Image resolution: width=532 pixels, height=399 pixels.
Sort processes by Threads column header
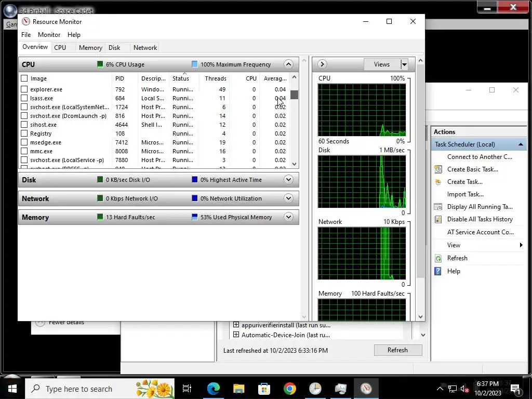coord(216,78)
